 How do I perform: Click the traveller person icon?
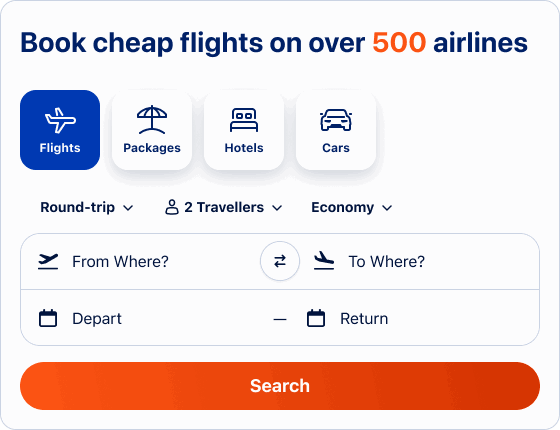[x=172, y=207]
